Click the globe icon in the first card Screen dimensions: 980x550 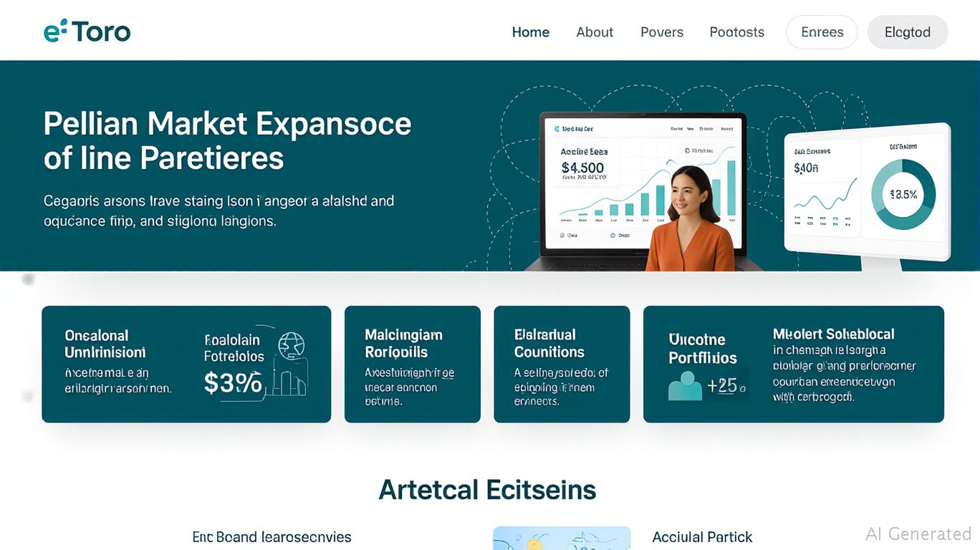point(291,345)
